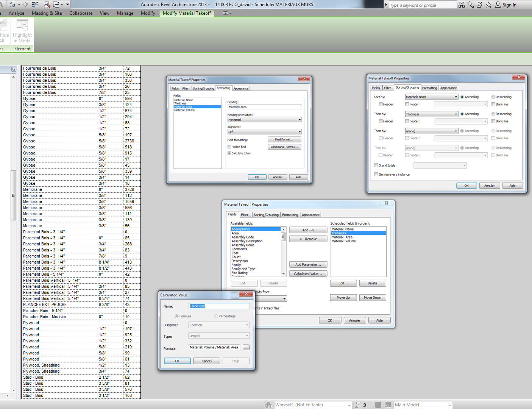This screenshot has height=409, width=532.
Task: Click the Favorites star icon
Action: tap(489, 5)
